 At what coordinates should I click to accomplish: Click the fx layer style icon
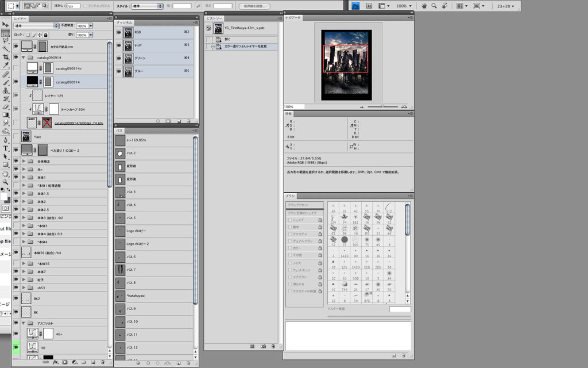click(x=56, y=362)
